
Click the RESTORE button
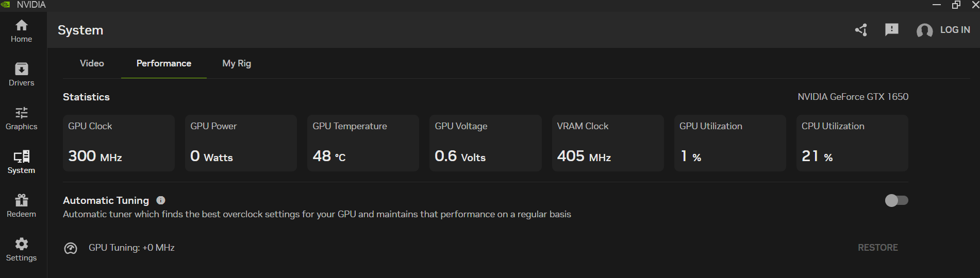click(x=878, y=248)
